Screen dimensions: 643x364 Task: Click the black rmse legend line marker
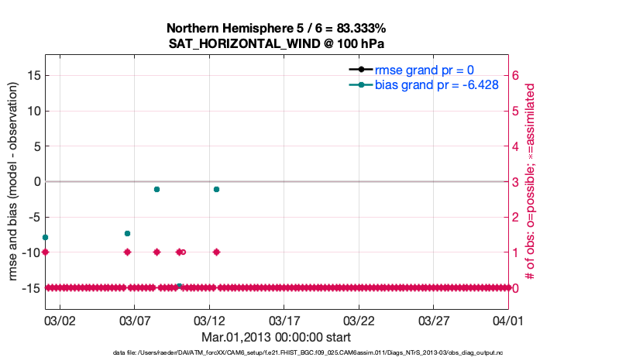361,70
